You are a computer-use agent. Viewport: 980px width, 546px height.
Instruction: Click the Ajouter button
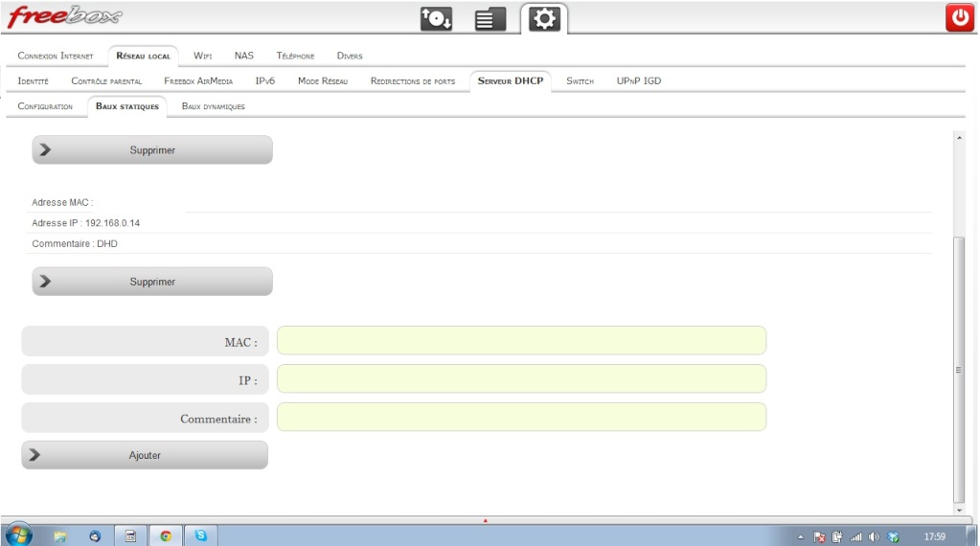(x=145, y=455)
